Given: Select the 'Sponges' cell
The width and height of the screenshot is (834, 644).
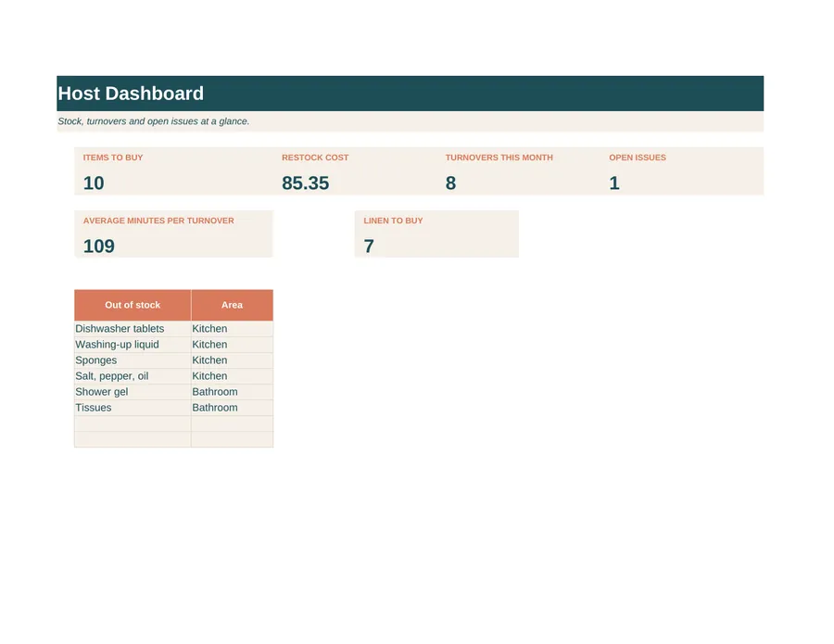Looking at the screenshot, I should click(133, 360).
